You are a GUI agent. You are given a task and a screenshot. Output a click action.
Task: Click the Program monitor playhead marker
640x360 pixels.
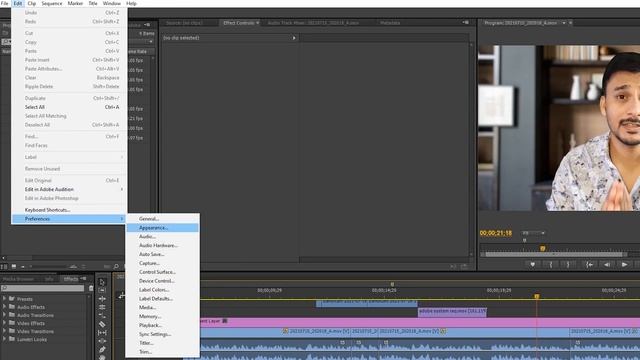point(542,248)
